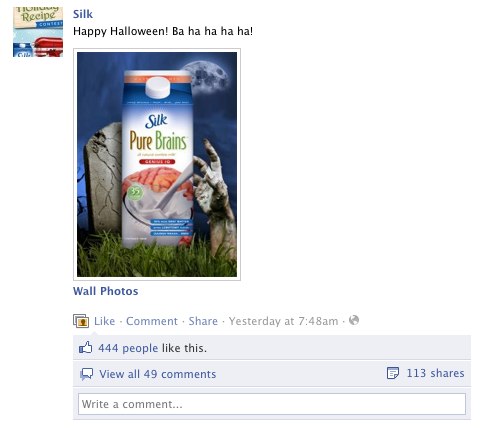Share the Halloween post
482x429 pixels.
pos(203,321)
